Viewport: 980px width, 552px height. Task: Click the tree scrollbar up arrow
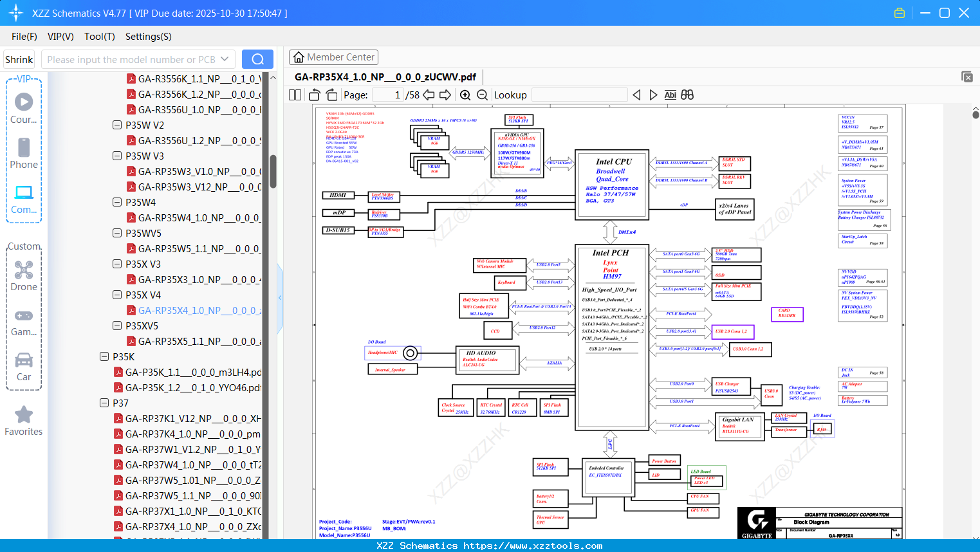coord(273,77)
